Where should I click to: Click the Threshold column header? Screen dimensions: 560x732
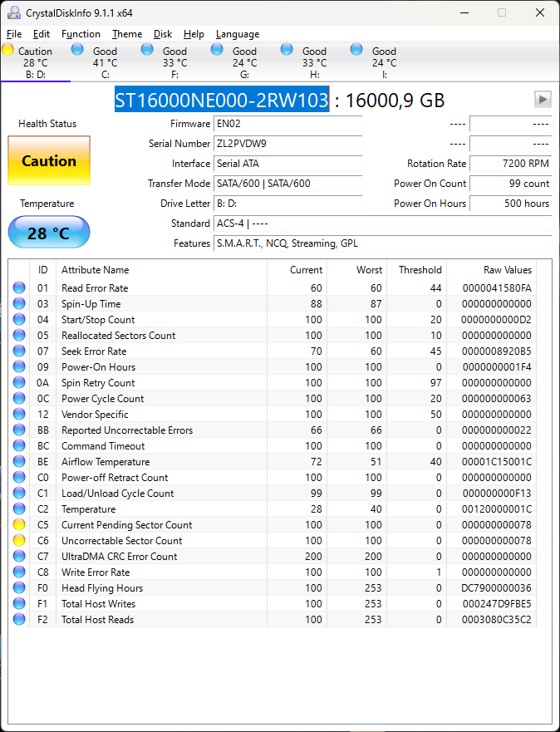[417, 270]
